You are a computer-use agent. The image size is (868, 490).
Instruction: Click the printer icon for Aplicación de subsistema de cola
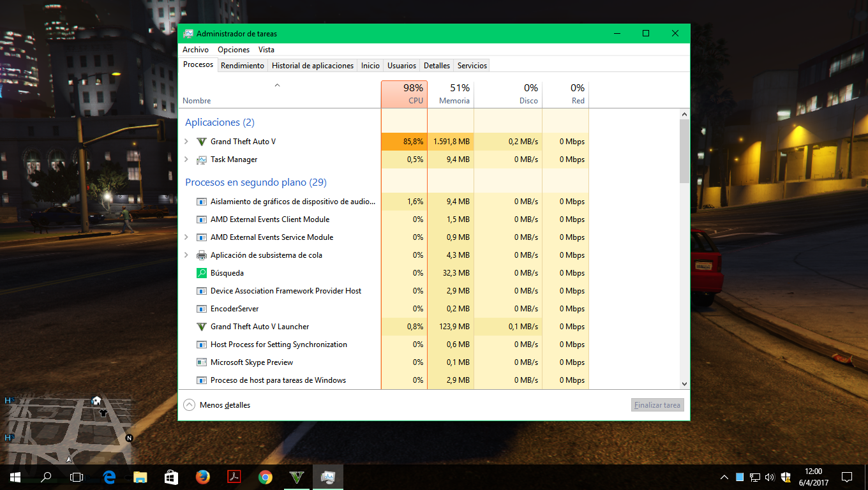tap(202, 255)
